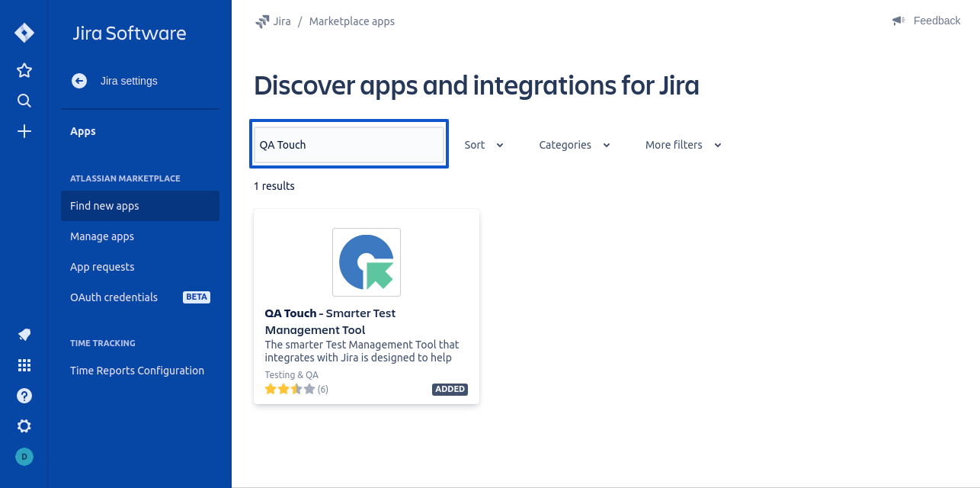Open starred items star icon
This screenshot has width=980, height=488.
click(24, 70)
